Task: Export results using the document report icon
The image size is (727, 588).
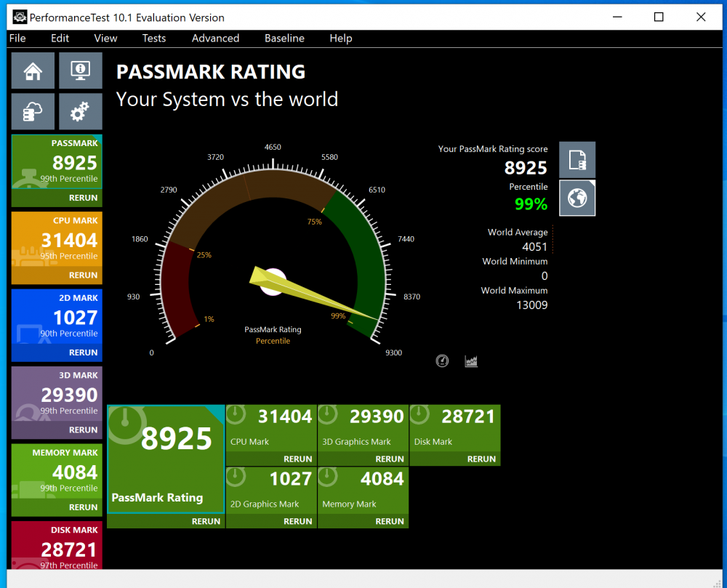Action: (577, 159)
